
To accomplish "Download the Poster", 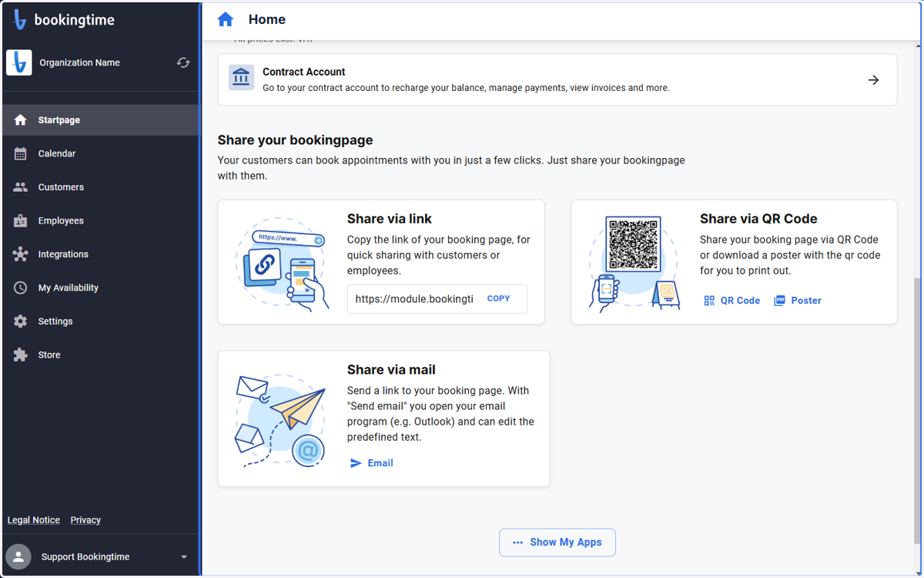I will (798, 301).
